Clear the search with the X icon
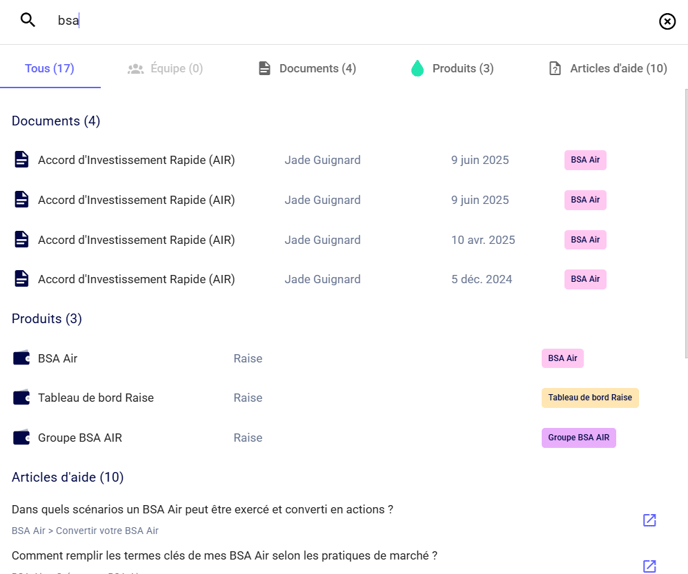 coord(667,21)
